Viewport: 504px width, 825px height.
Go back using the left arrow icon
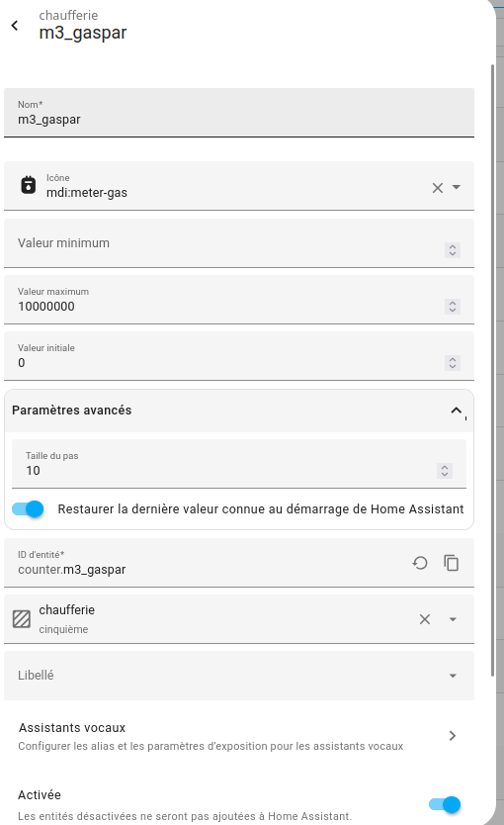[x=15, y=26]
